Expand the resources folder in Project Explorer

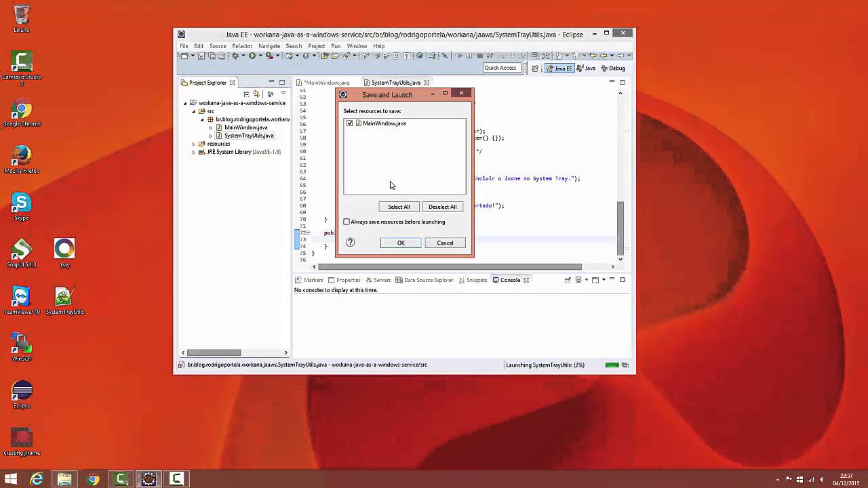193,144
